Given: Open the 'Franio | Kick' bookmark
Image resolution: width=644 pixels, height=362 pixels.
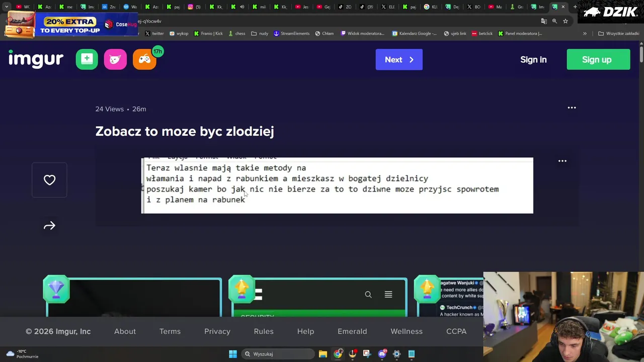Looking at the screenshot, I should 208,34.
